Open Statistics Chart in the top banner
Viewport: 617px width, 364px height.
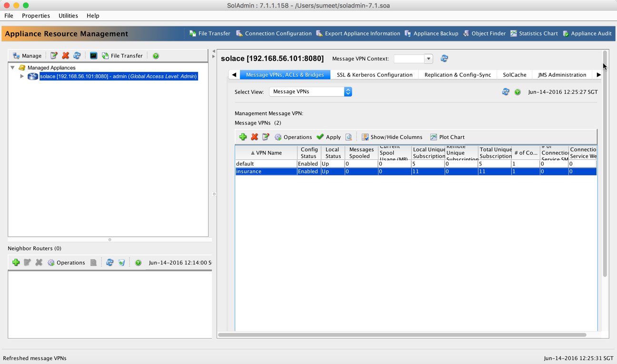point(534,33)
